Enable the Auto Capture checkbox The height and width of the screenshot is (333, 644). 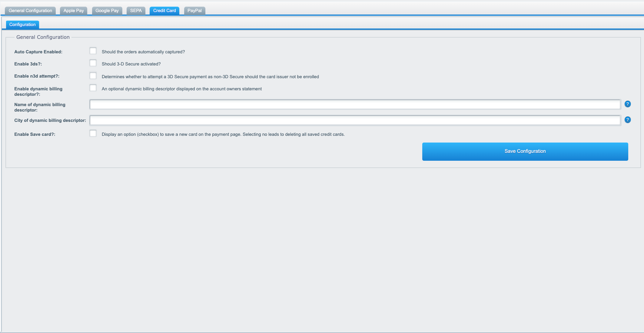(93, 51)
